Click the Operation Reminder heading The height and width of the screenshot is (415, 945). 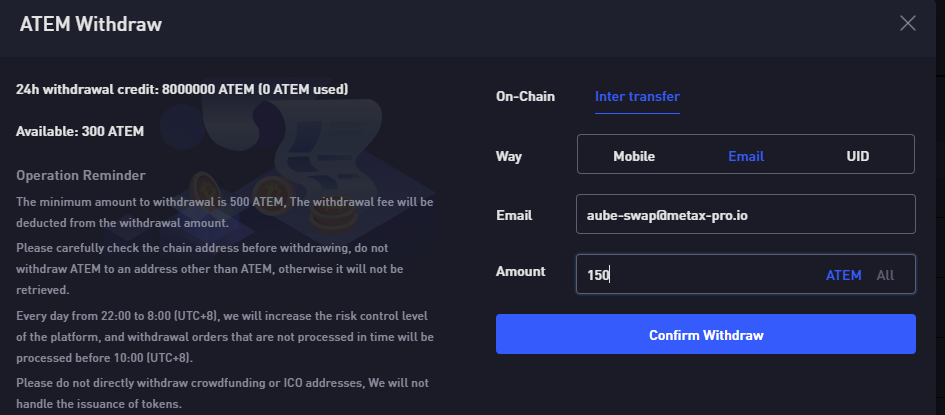coord(81,175)
